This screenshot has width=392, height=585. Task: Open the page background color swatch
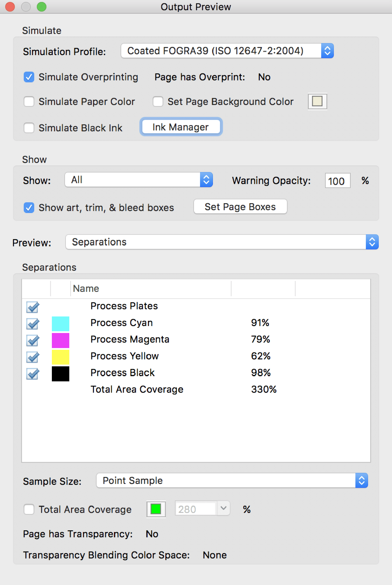click(x=317, y=101)
